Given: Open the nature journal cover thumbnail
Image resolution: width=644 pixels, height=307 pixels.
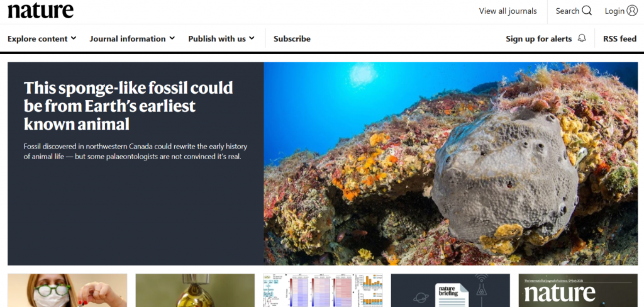Looking at the screenshot, I should [579, 290].
